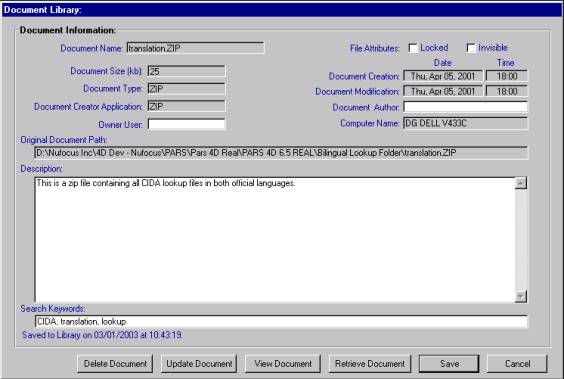Click the description scrollbar down arrow
564x379 pixels.
(521, 296)
